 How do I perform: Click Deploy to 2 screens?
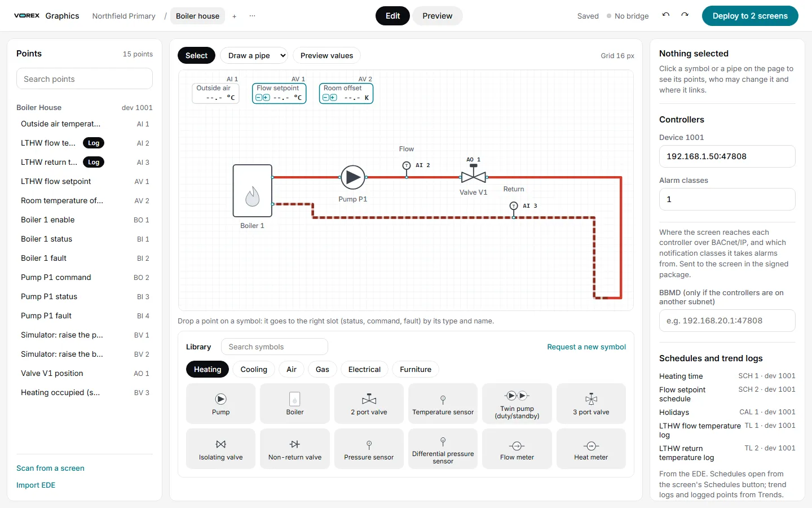(750, 16)
